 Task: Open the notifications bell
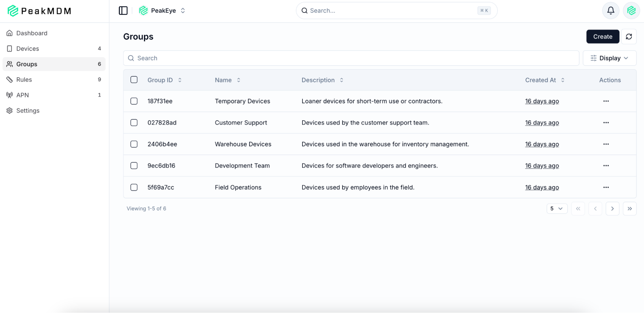pyautogui.click(x=610, y=11)
